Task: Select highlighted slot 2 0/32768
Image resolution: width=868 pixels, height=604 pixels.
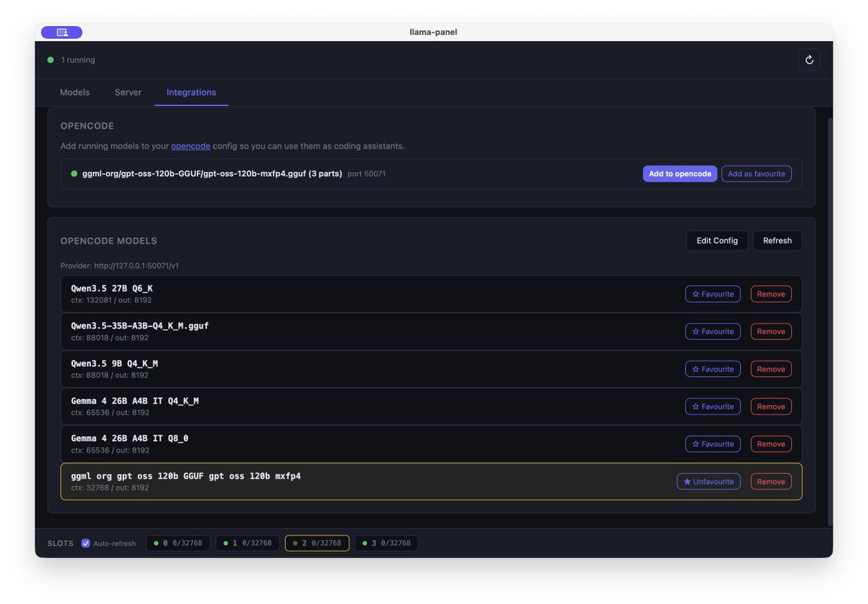Action: coord(317,543)
